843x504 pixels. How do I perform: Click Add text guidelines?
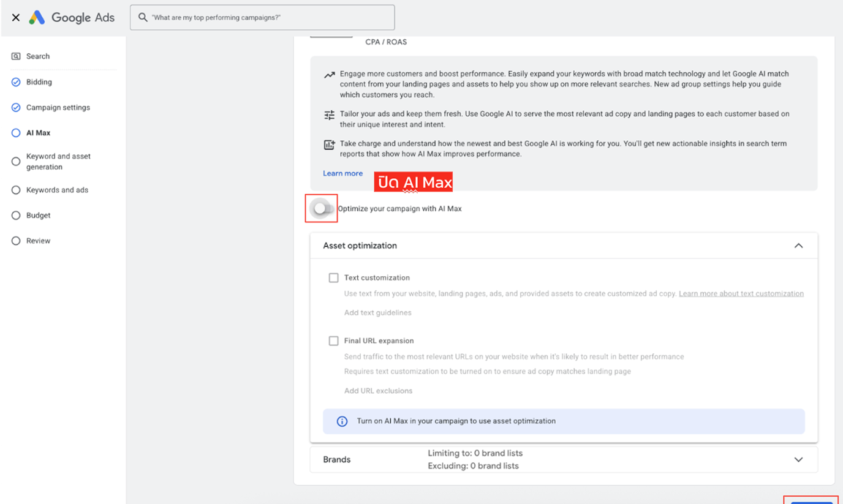377,313
